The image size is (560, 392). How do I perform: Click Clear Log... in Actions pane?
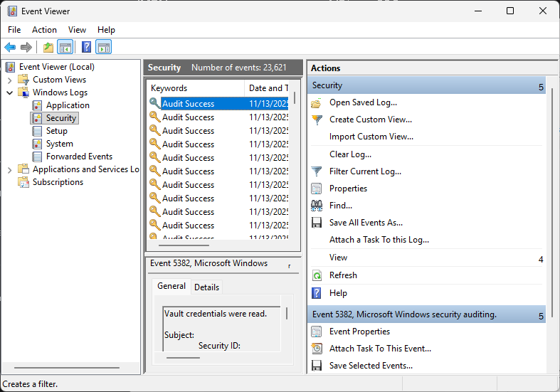[x=350, y=154]
